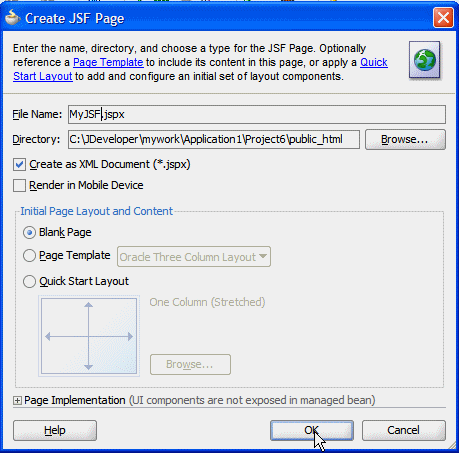Click into the Directory path field
Image resolution: width=459 pixels, height=453 pixels.
click(214, 139)
